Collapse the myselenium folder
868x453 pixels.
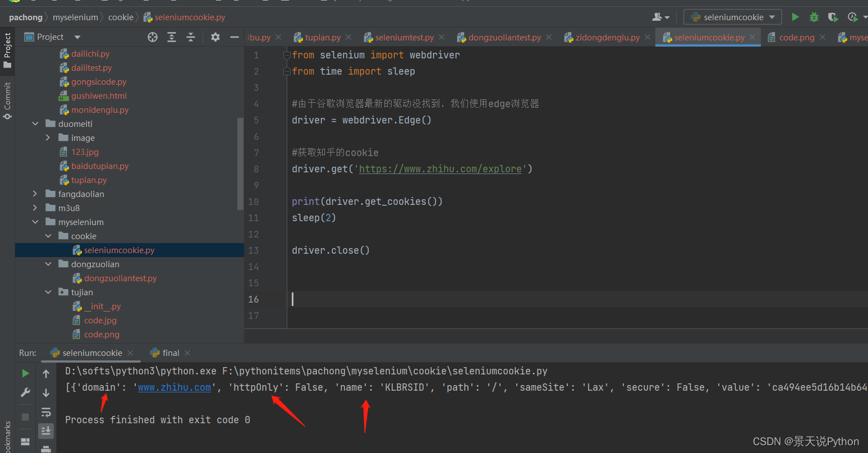coord(35,222)
